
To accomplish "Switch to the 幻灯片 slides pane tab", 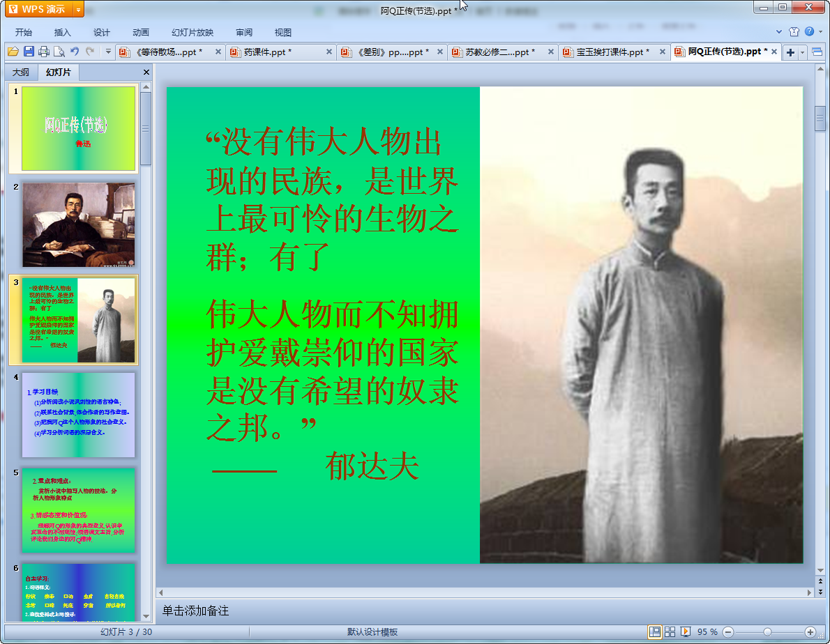I will click(x=58, y=72).
